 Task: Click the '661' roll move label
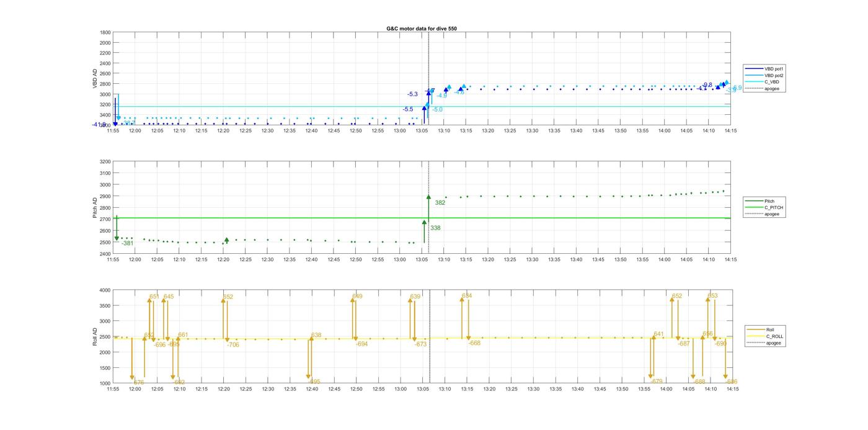coord(183,335)
